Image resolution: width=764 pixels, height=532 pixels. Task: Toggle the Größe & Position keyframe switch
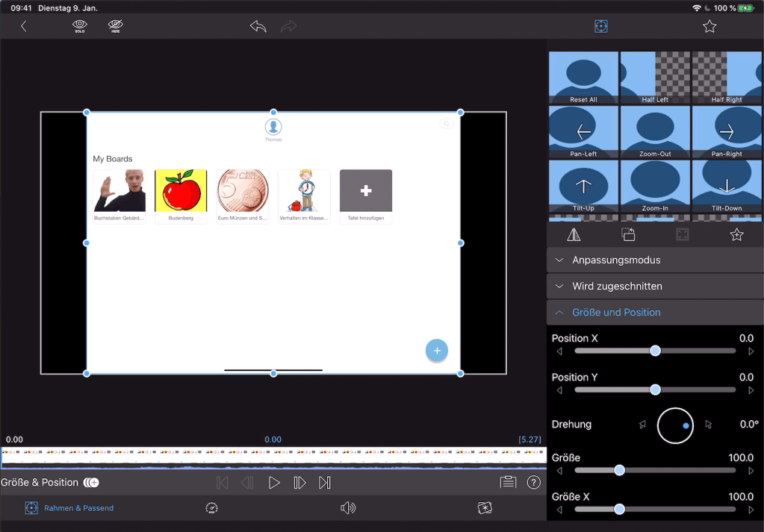[x=91, y=483]
